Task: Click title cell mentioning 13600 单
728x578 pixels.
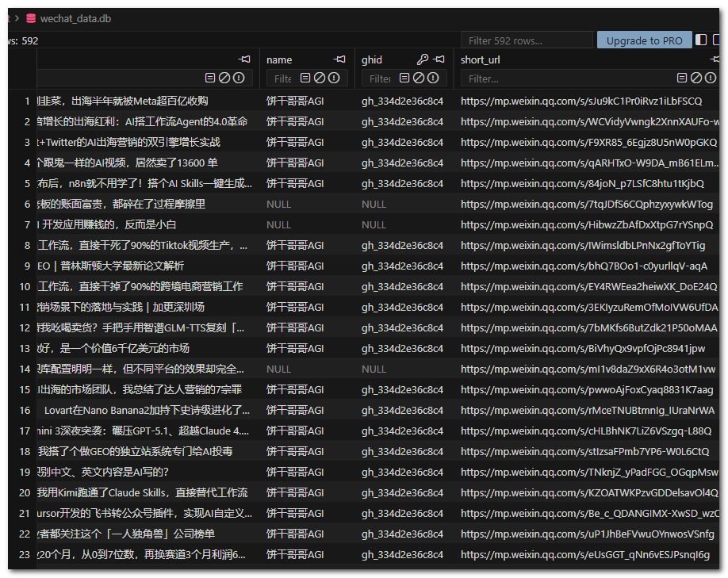Action: pos(127,163)
